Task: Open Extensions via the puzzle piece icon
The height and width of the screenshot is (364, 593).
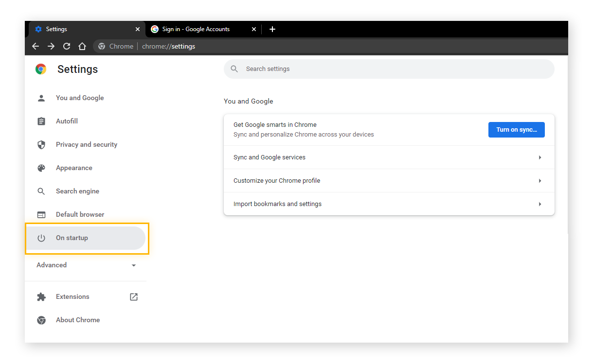Action: pos(41,296)
